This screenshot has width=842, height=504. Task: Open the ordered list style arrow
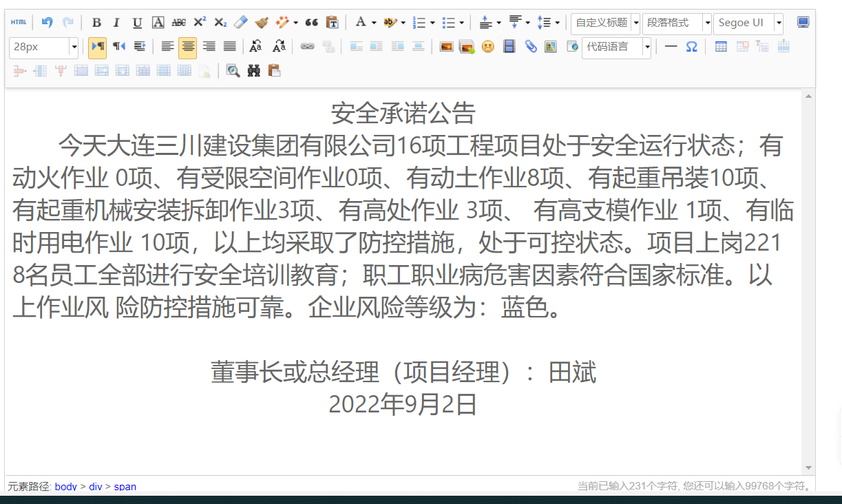(x=432, y=22)
